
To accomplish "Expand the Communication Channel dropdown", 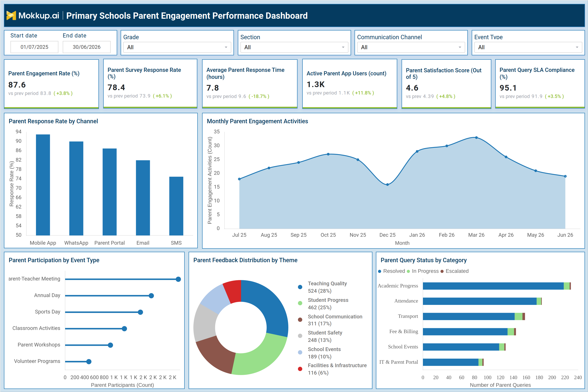I will tap(411, 47).
